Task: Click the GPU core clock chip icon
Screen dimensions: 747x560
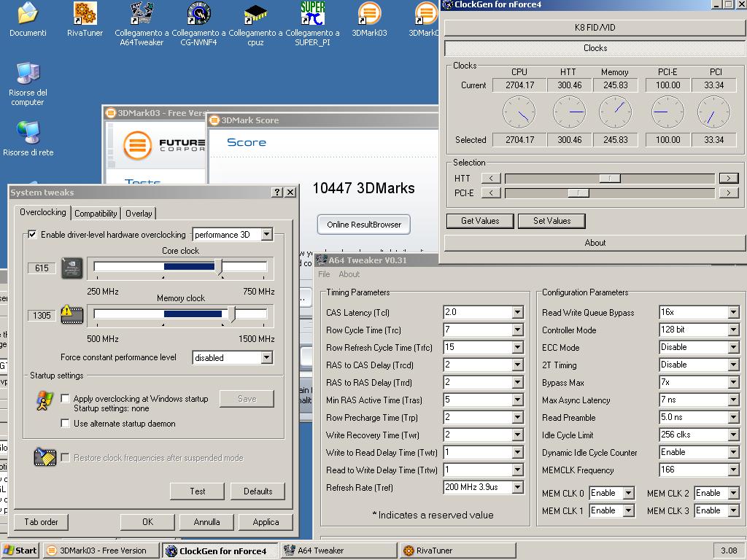Action: pos(72,268)
